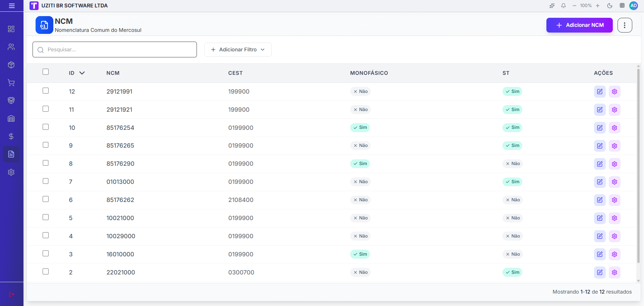This screenshot has height=306, width=644.
Task: Open the notifications bell
Action: (x=563, y=6)
